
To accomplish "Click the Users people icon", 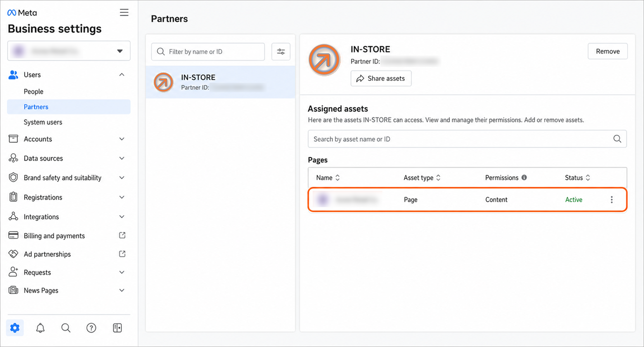I will point(13,75).
